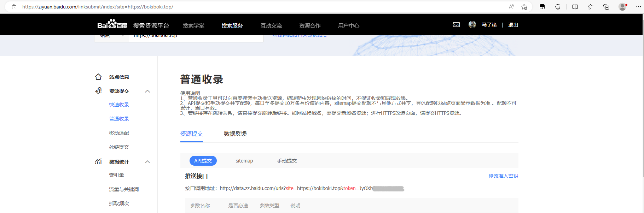Switch to the 数据反馈 tab

[x=235, y=134]
